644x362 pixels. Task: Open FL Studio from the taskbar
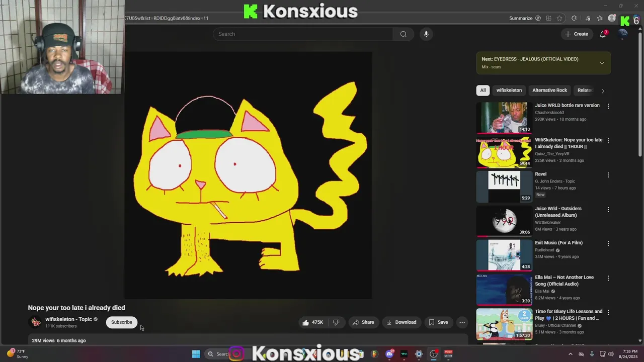point(374,354)
